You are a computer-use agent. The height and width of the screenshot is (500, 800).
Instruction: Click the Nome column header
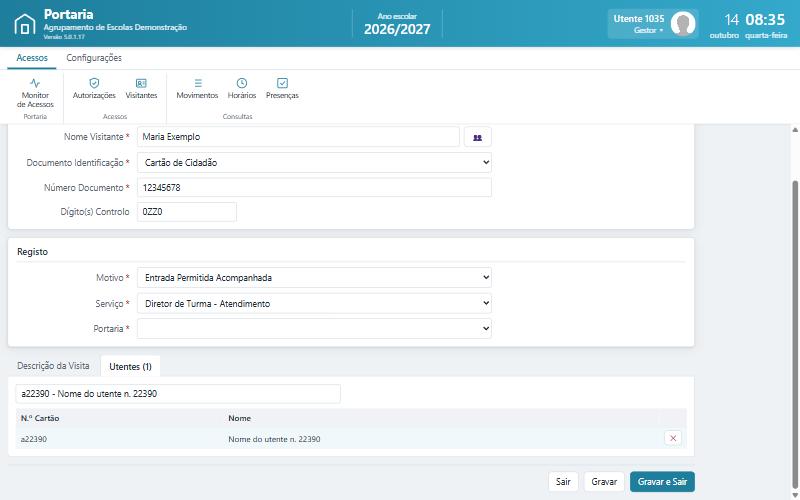point(239,418)
